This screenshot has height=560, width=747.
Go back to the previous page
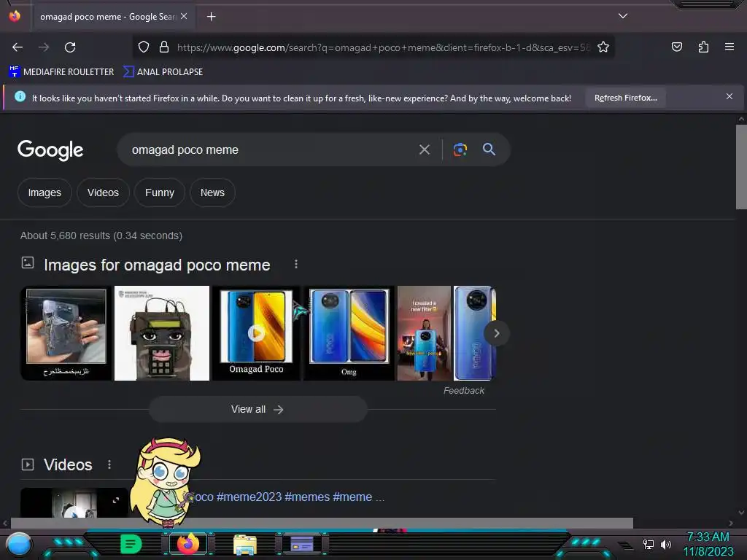pyautogui.click(x=18, y=47)
